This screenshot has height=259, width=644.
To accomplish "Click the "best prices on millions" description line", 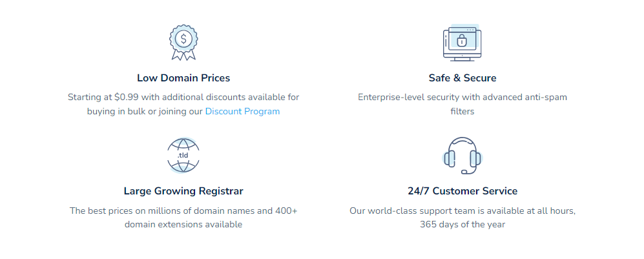I will pyautogui.click(x=183, y=211).
